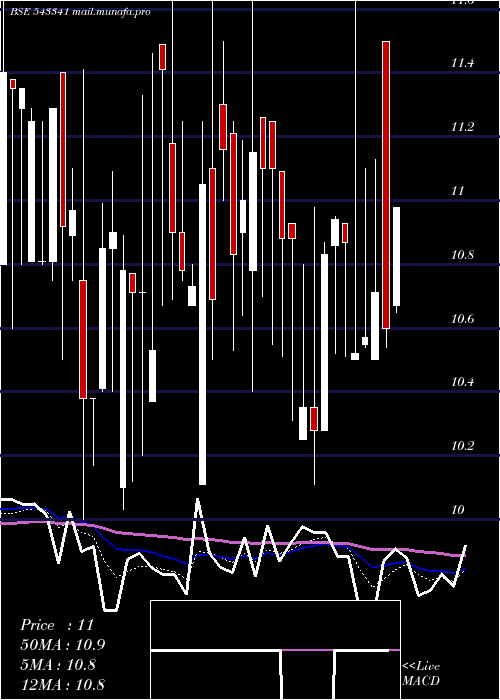Click the last white candlestick on the chart
The height and width of the screenshot is (700, 500).
tap(396, 256)
